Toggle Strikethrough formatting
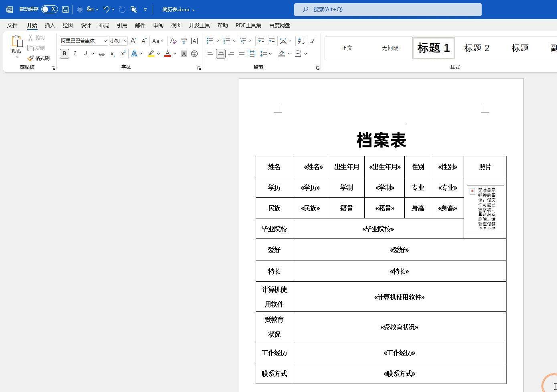The height and width of the screenshot is (392, 557). (102, 54)
